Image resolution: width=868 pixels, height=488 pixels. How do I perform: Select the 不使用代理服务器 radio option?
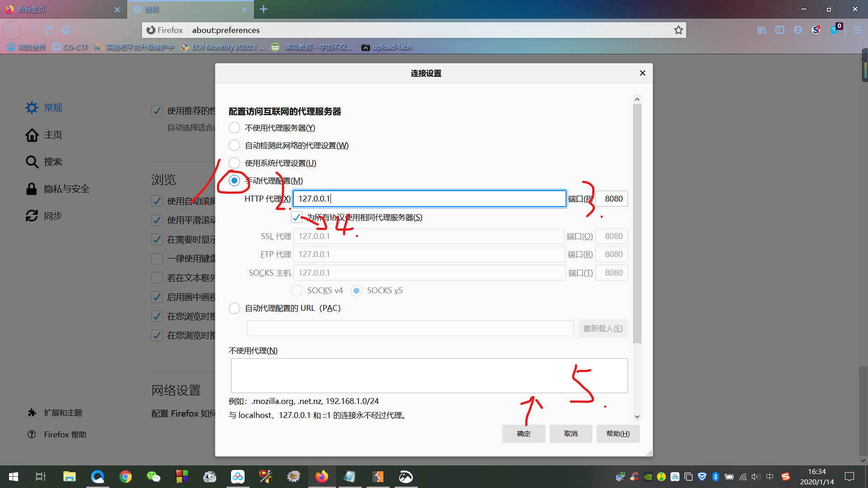pyautogui.click(x=234, y=127)
